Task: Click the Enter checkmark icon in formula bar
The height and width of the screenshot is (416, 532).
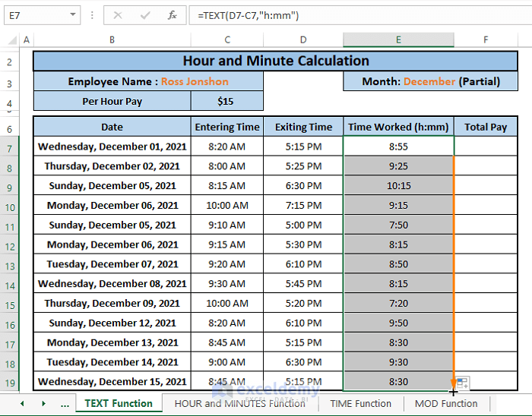Action: (x=145, y=15)
